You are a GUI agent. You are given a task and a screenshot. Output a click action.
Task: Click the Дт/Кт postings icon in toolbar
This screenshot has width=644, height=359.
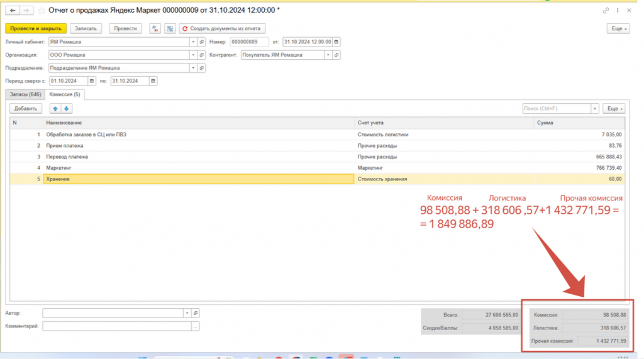(155, 28)
